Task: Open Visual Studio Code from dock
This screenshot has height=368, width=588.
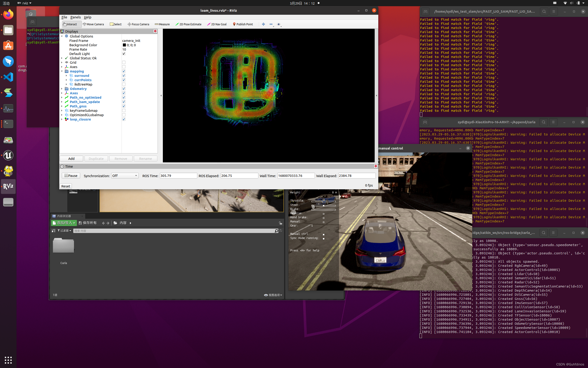Action: pos(8,77)
